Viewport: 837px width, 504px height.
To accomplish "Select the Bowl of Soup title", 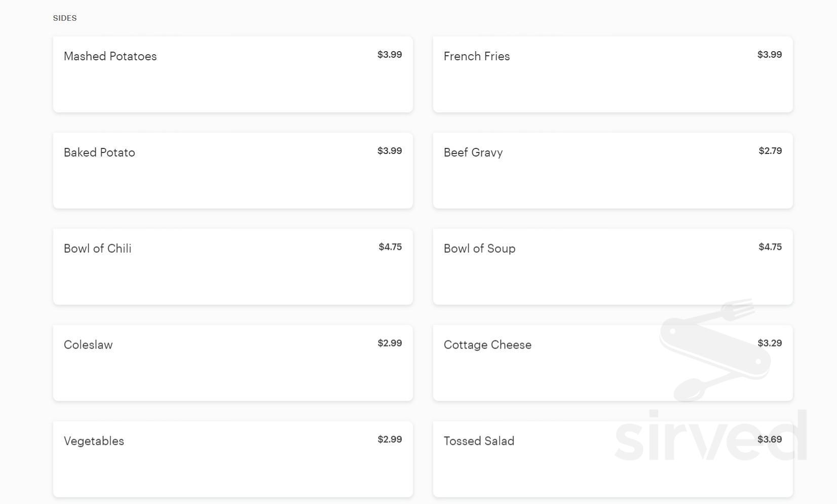I will coord(479,249).
